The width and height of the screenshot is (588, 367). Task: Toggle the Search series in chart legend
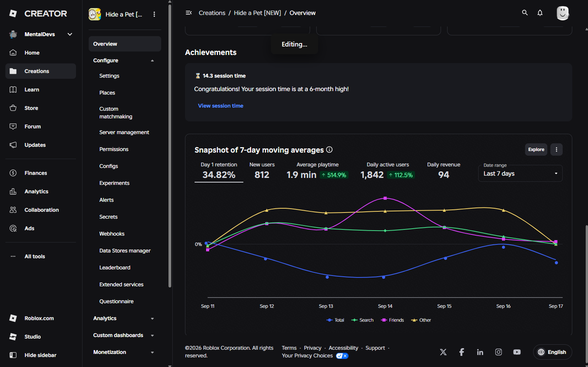(362, 320)
